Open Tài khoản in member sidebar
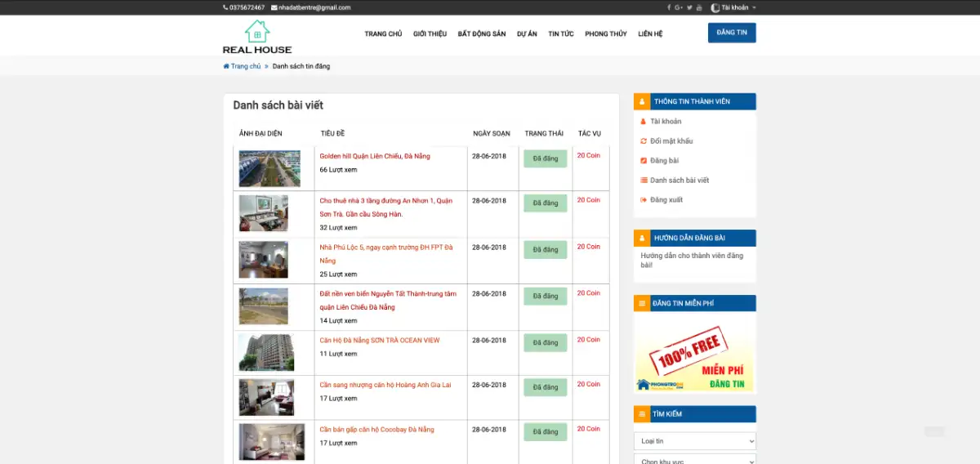The image size is (980, 464). [666, 121]
